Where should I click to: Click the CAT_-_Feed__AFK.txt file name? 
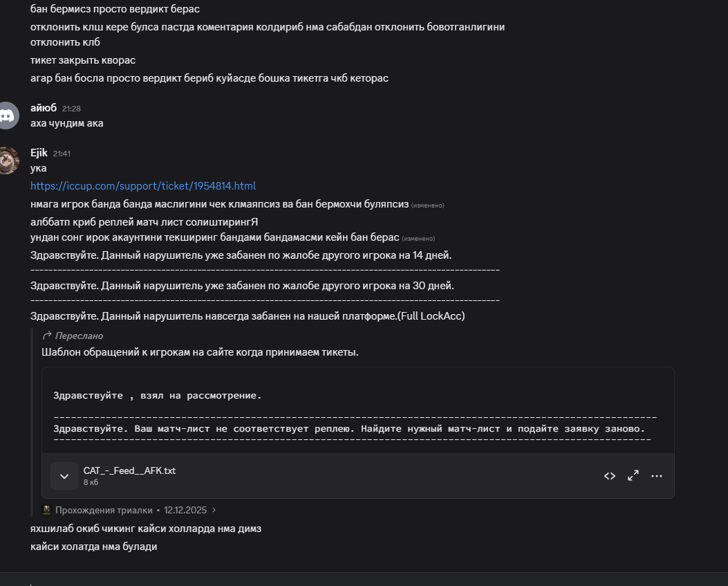click(129, 470)
